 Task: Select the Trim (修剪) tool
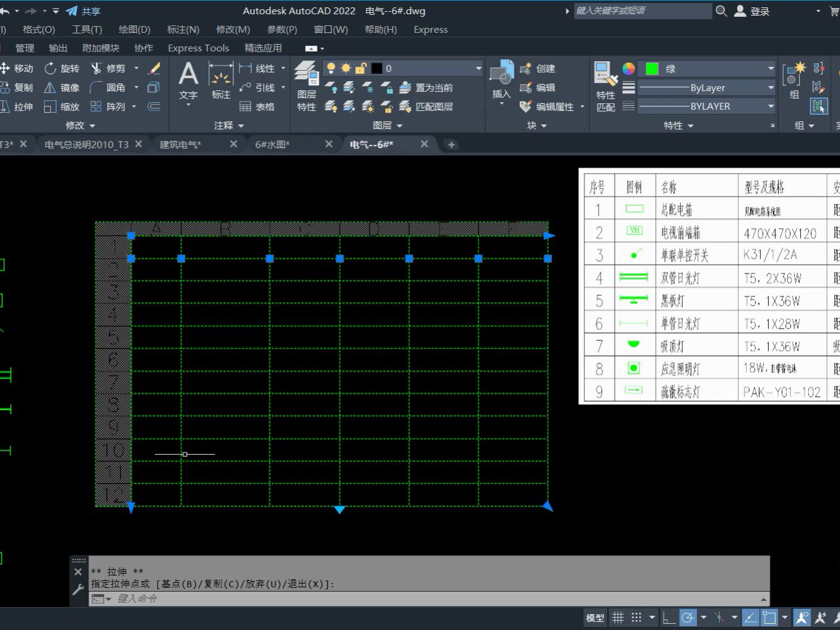[108, 68]
